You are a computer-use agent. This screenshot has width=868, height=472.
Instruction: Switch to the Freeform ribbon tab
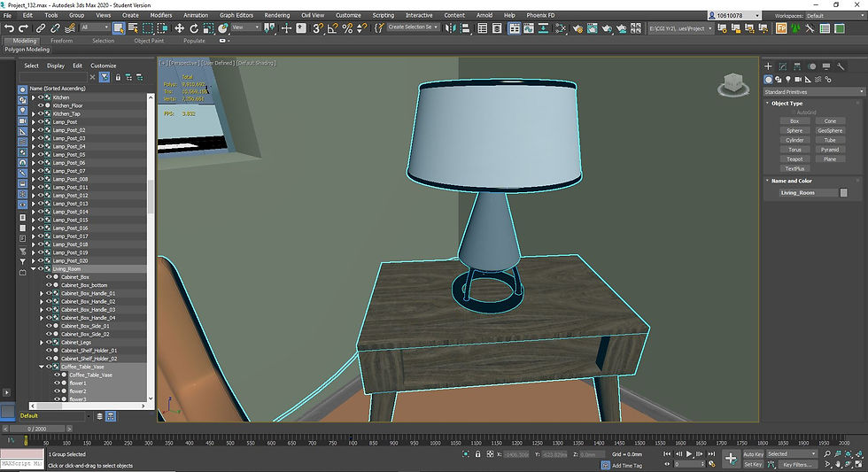click(x=61, y=41)
